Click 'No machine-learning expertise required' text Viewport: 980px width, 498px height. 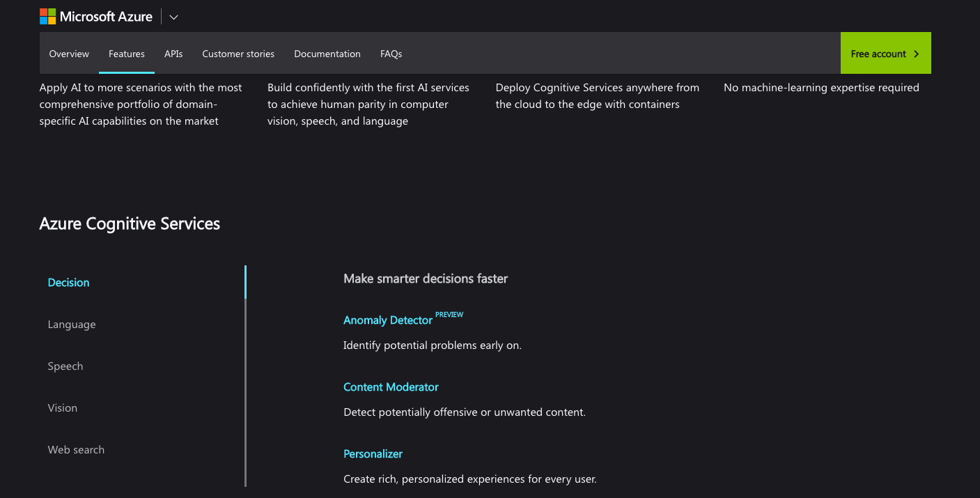pyautogui.click(x=821, y=88)
